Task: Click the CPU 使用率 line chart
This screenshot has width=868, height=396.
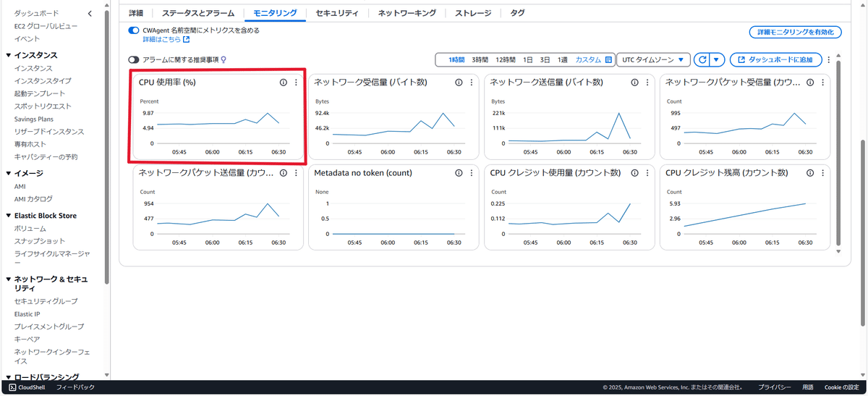Action: (223, 127)
